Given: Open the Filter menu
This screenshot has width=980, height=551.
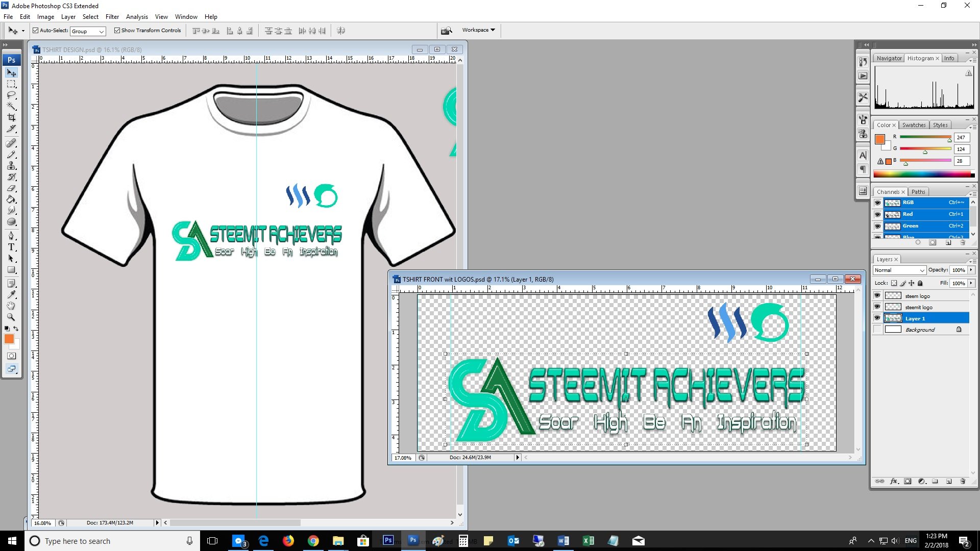Looking at the screenshot, I should 112,17.
